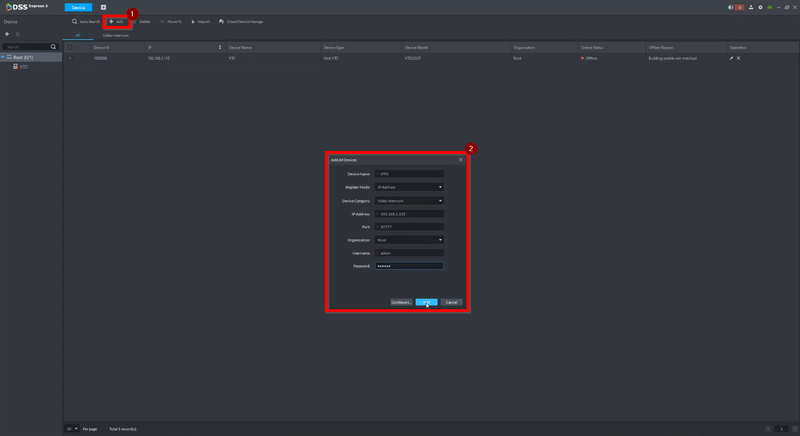
Task: Open the Device Category dropdown
Action: (x=409, y=201)
